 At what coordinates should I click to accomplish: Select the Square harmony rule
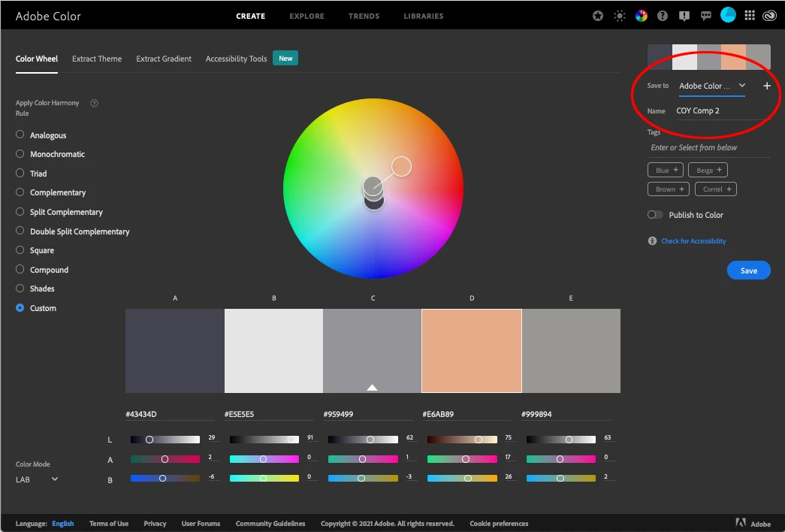(35, 250)
